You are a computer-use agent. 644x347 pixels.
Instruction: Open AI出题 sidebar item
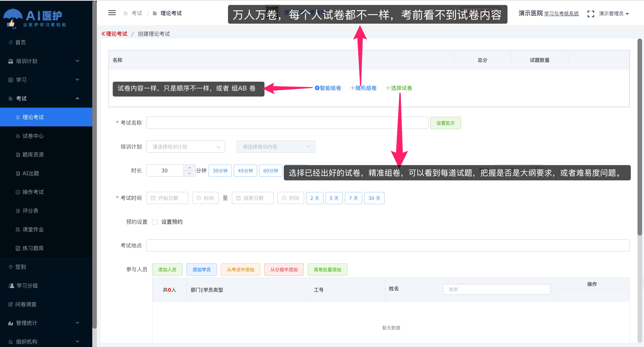[x=46, y=173]
